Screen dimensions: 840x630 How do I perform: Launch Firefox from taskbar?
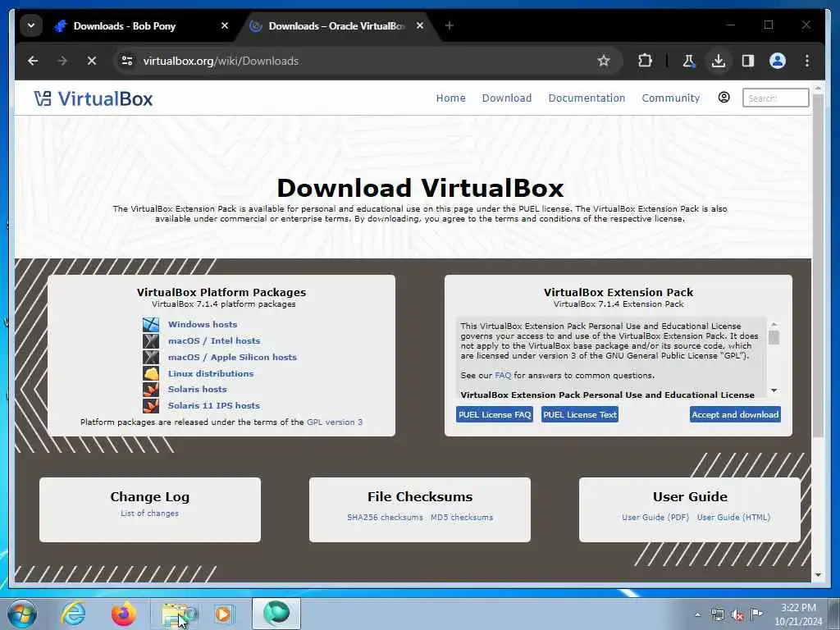click(x=124, y=614)
